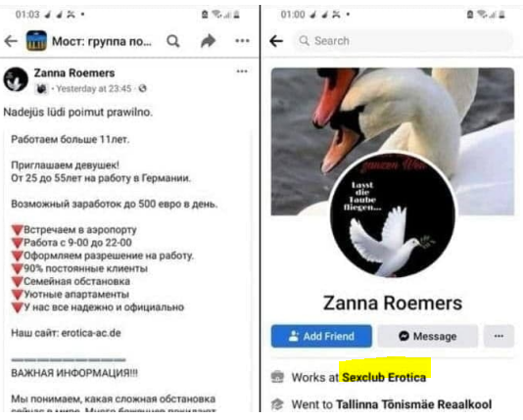Open search in the group header
Viewport: 523px width, 420px height.
click(173, 41)
